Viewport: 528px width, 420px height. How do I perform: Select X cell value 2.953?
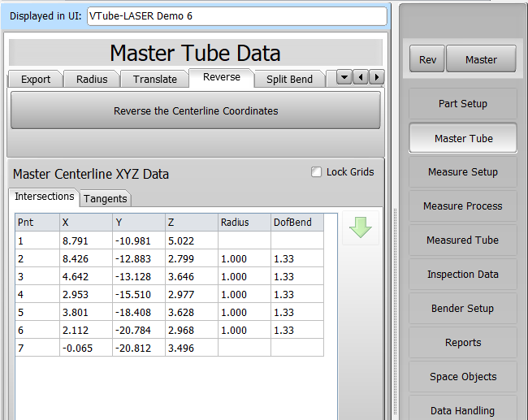(86, 294)
